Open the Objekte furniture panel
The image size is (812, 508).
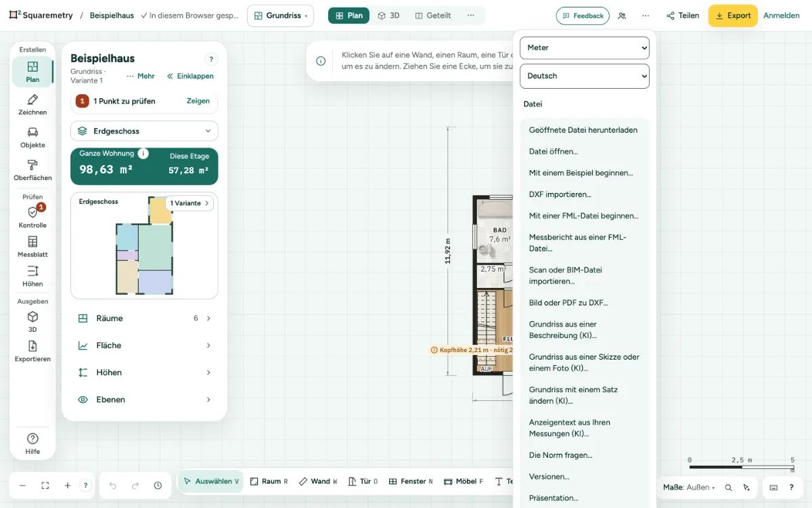pyautogui.click(x=32, y=137)
